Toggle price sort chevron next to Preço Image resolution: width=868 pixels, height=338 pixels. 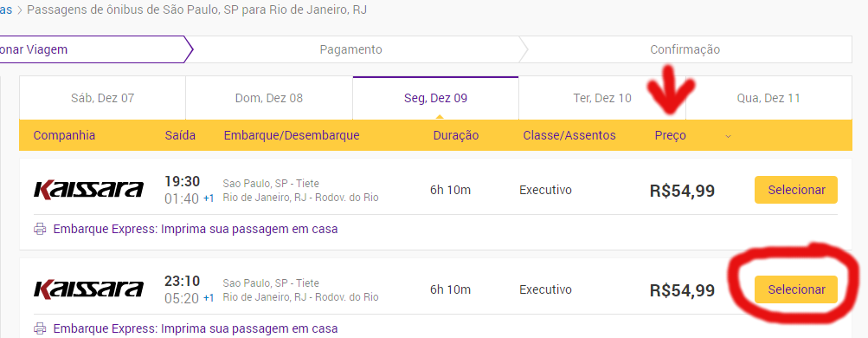tap(728, 136)
